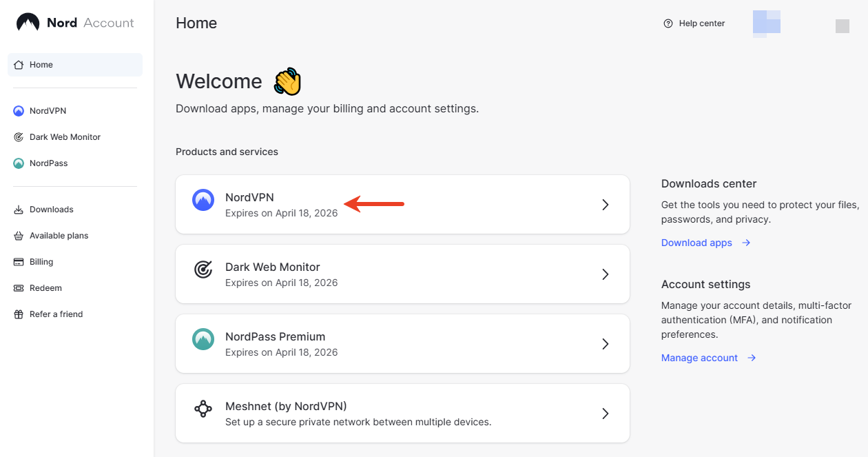Viewport: 868px width, 457px height.
Task: Click the NordVPN blue icon in the sidebar
Action: [19, 111]
